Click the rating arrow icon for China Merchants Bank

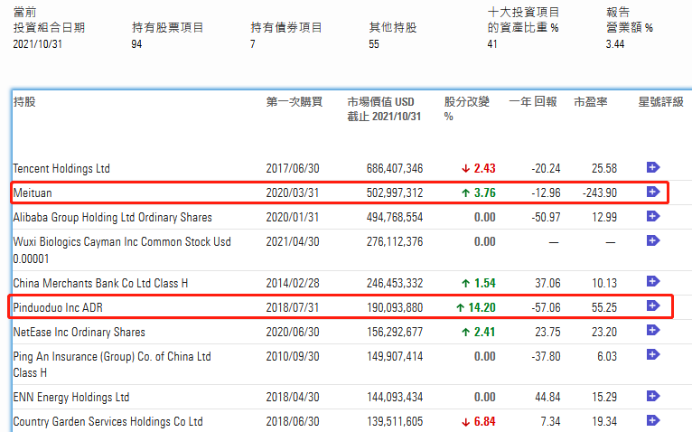point(653,281)
